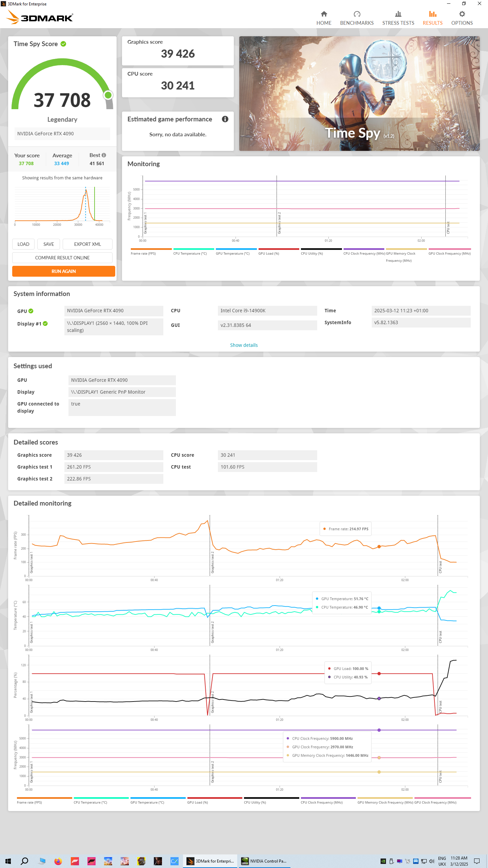Screen dimensions: 488x868
Task: Click the CPU score value 30 241
Action: (178, 85)
